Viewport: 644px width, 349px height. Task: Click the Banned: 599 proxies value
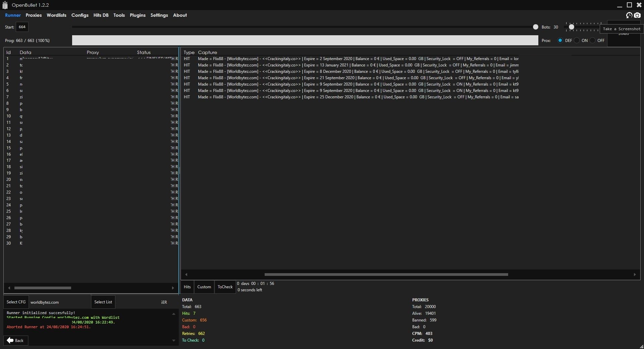click(x=424, y=320)
